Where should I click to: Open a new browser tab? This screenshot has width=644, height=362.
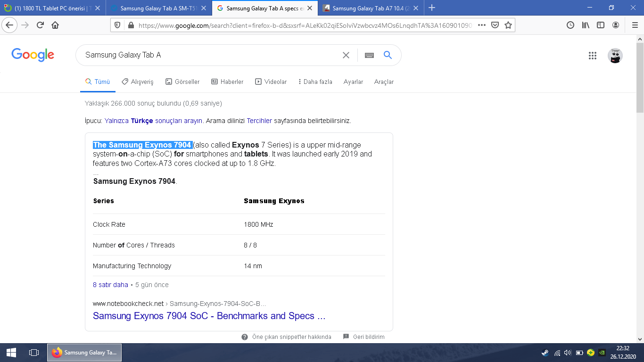(432, 8)
